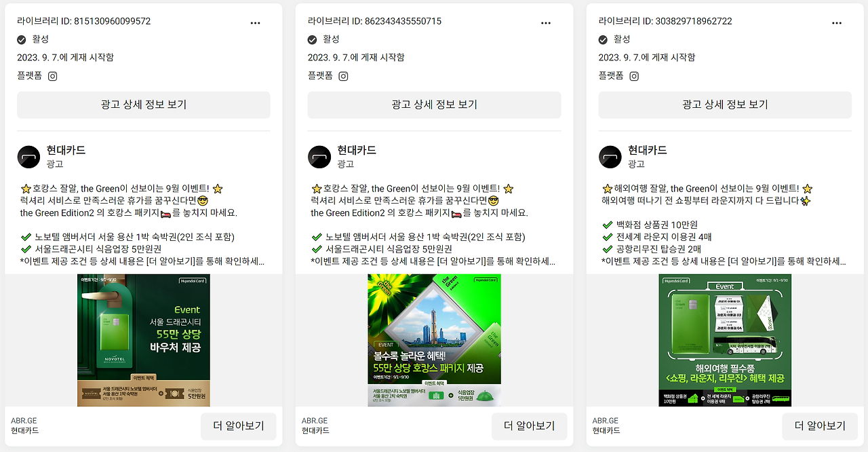Open the three-dot menu for ad 862343435550715
The height and width of the screenshot is (452, 868).
[x=546, y=23]
